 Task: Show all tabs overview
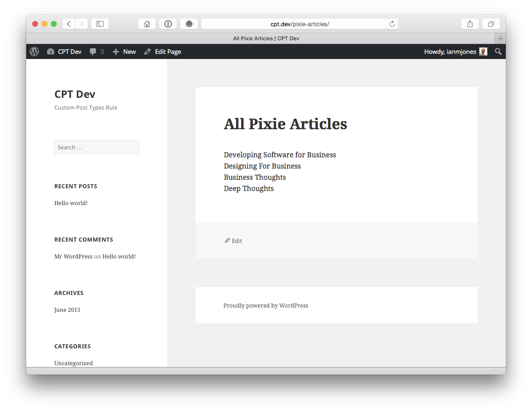pyautogui.click(x=491, y=24)
